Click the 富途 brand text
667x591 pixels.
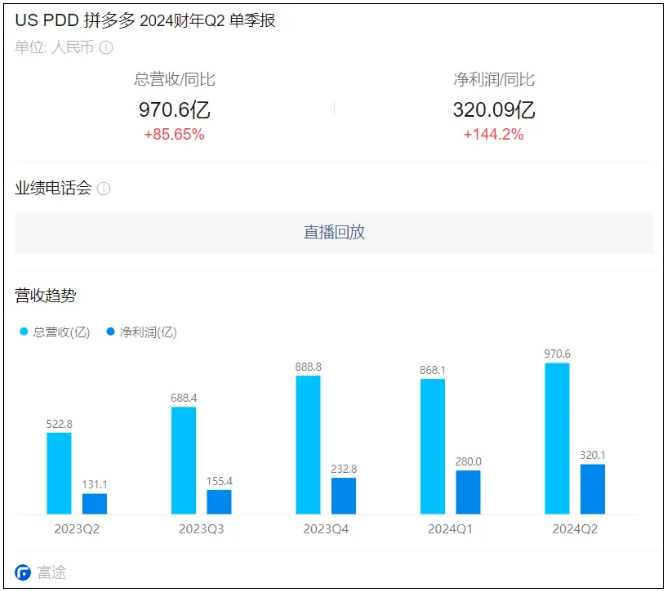[x=52, y=572]
